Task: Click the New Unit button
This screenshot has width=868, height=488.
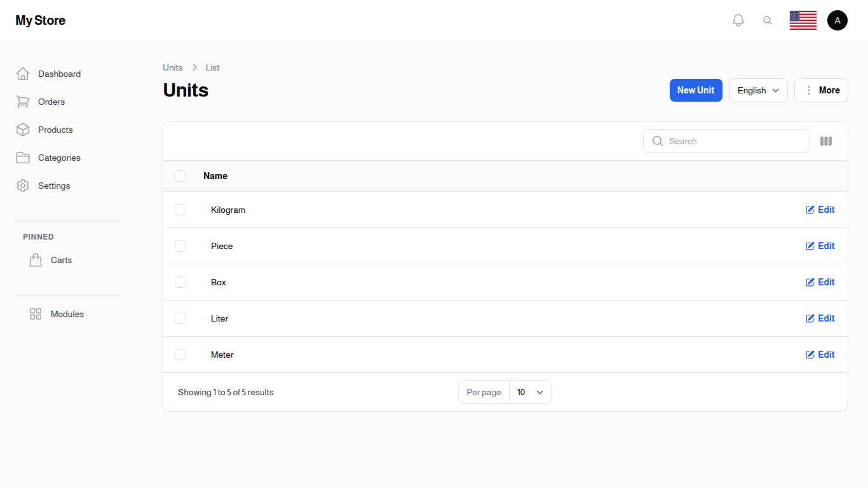Action: (696, 90)
